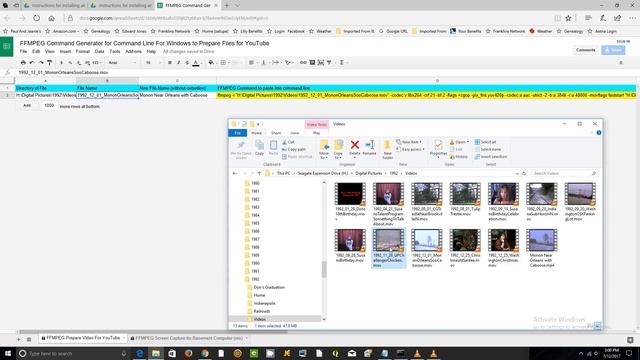
Task: Click the Windows Start button
Action: (7, 353)
